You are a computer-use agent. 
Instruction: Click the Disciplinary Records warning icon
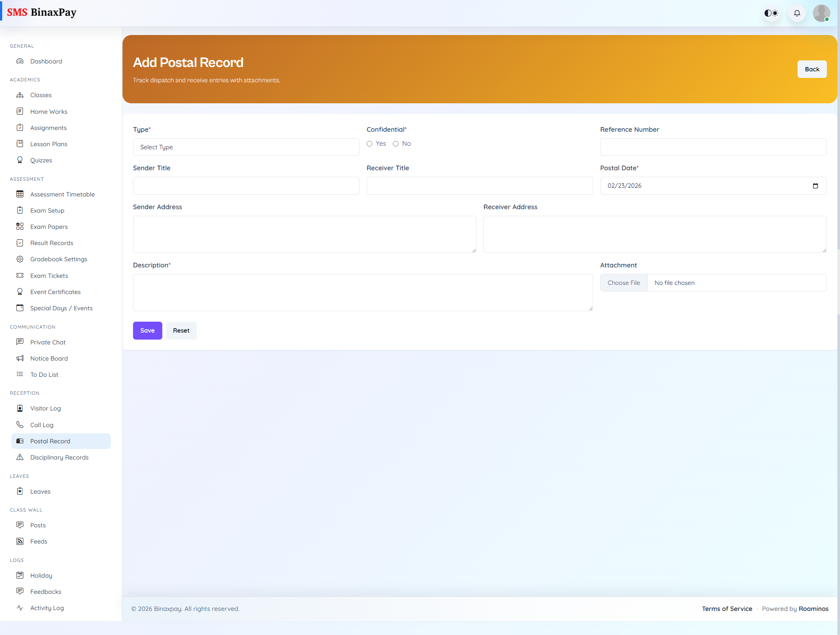[x=20, y=457]
